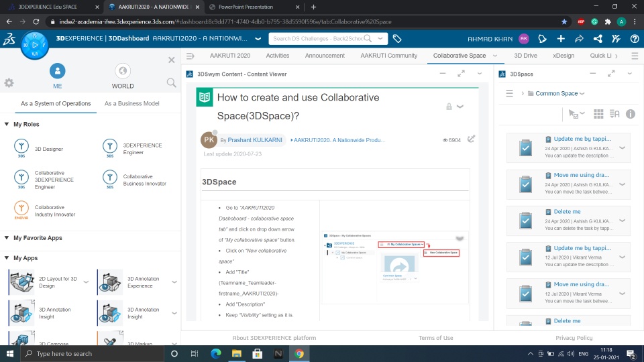Toggle checkbox on Vikrant Verma 'Move me' task
The height and width of the screenshot is (362, 644).
(525, 294)
